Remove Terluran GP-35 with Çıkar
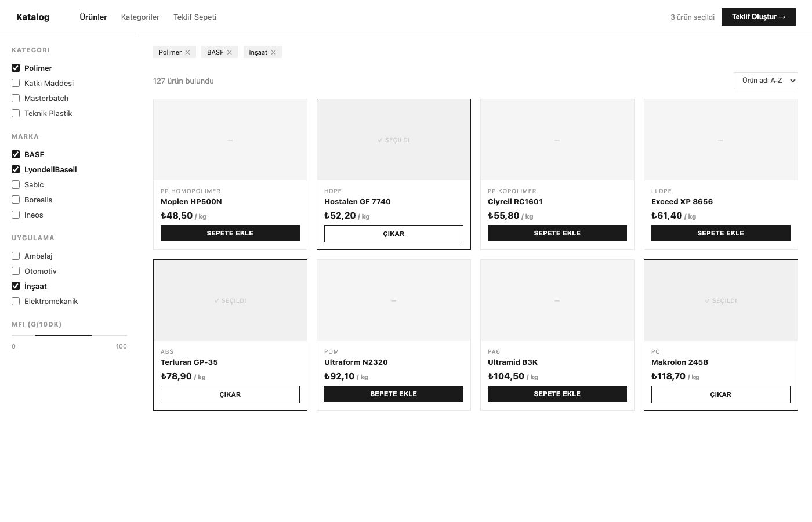This screenshot has height=522, width=812. [230, 394]
